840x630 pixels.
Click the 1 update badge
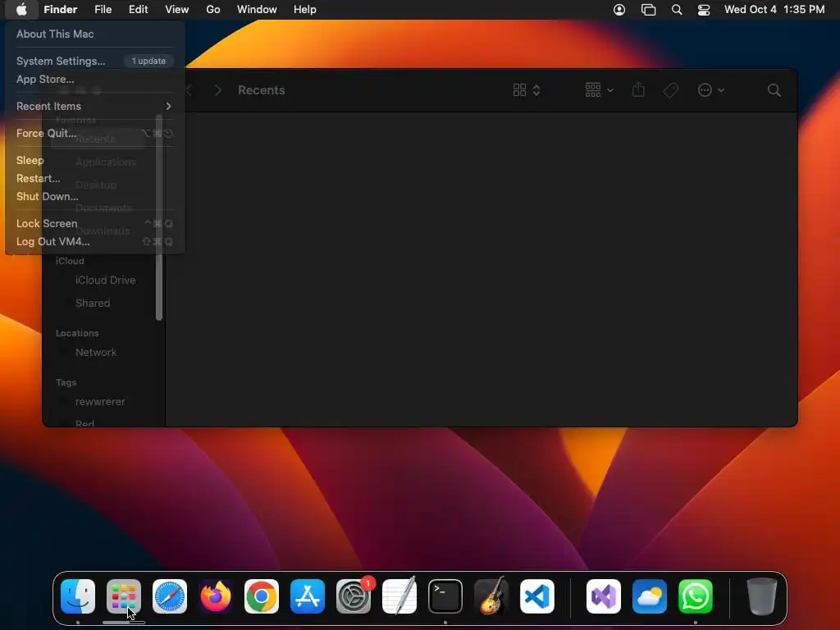(x=148, y=61)
